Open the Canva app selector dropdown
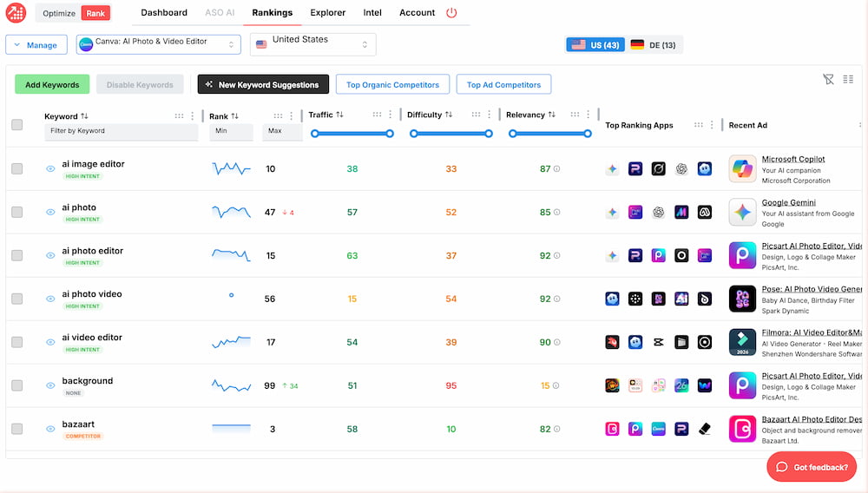The height and width of the screenshot is (493, 868). tap(158, 44)
